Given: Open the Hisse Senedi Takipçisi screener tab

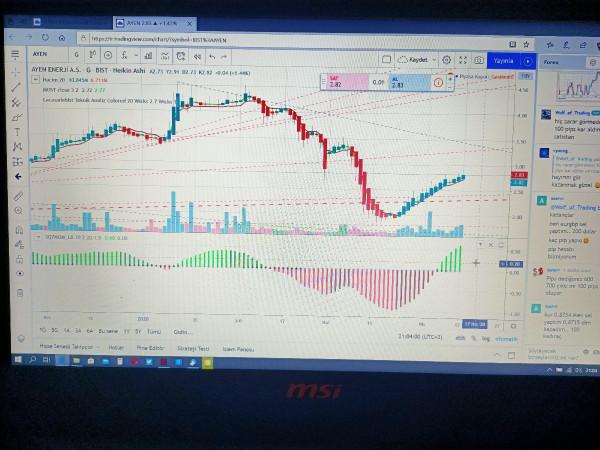Looking at the screenshot, I should pos(66,346).
